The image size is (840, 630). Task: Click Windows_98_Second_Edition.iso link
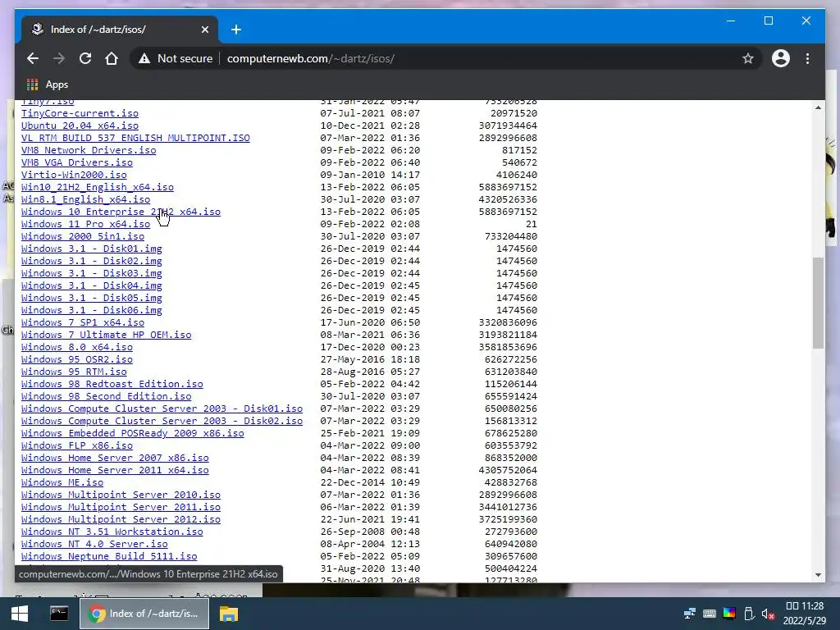click(x=106, y=397)
